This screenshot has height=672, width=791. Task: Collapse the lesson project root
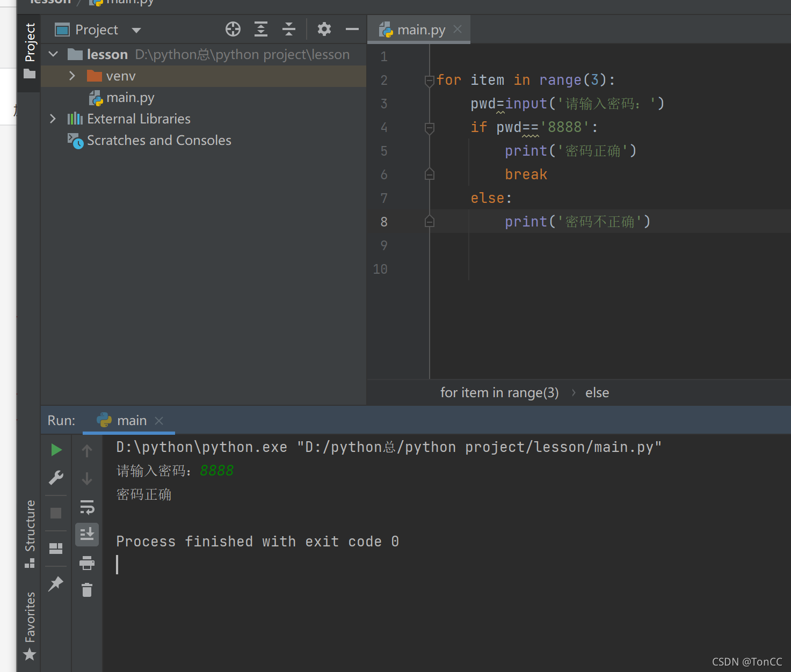(53, 54)
